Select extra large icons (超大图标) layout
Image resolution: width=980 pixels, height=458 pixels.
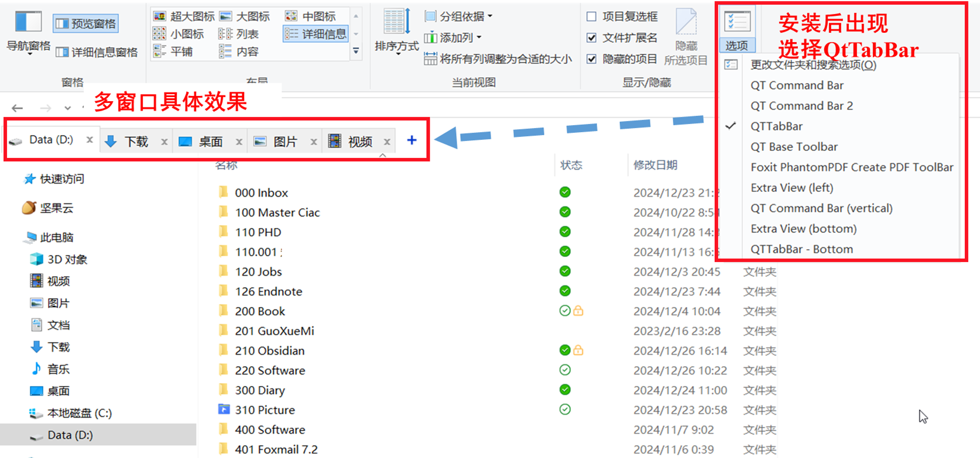click(x=184, y=16)
